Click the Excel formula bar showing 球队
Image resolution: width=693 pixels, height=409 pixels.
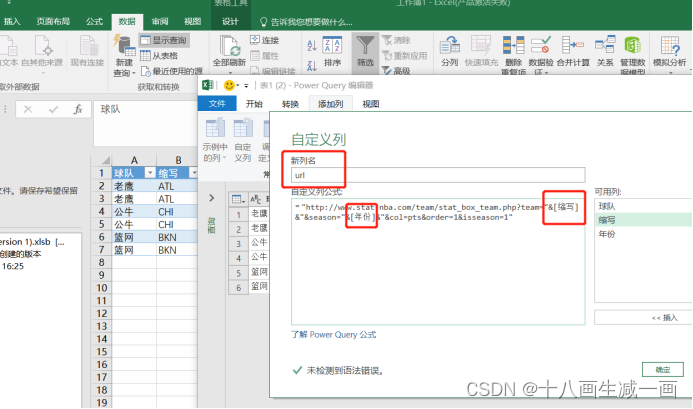[x=145, y=123]
